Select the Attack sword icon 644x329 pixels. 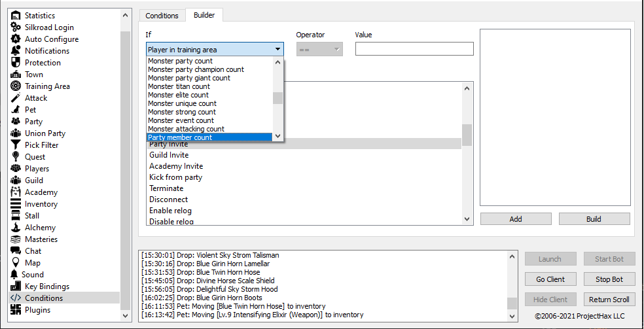[16, 97]
